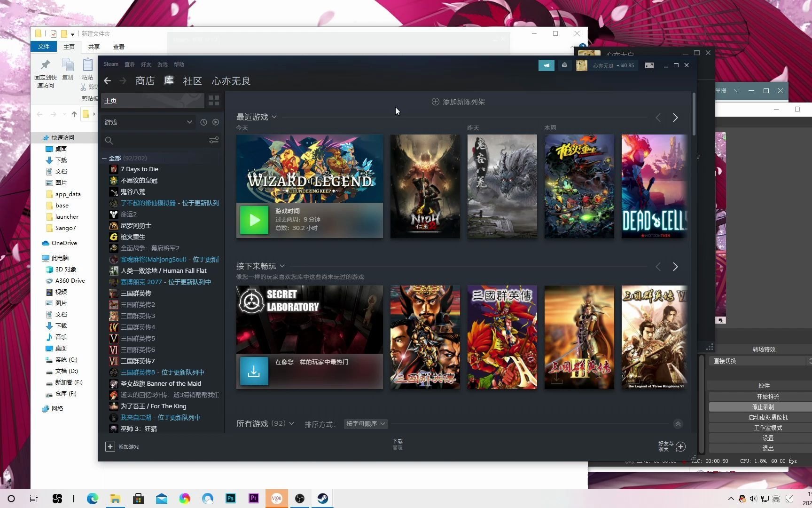Image resolution: width=812 pixels, height=508 pixels.
Task: Open the 心亦无良 profile tab
Action: click(231, 81)
